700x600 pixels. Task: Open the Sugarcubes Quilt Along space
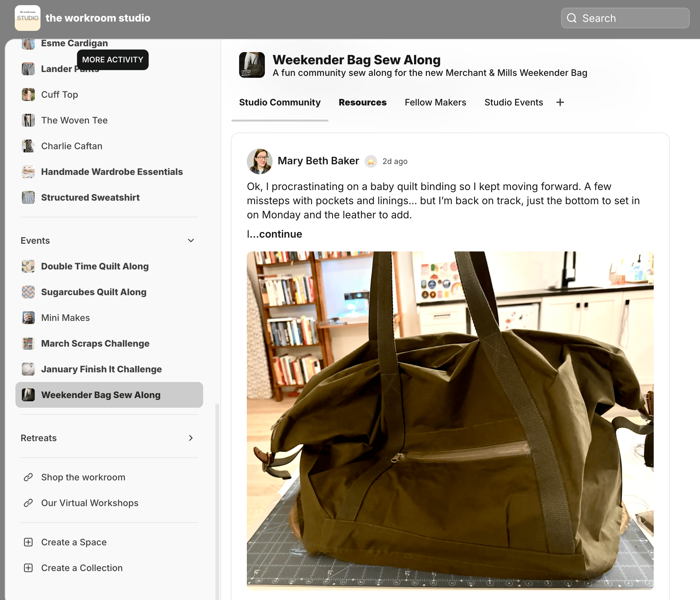(x=94, y=292)
